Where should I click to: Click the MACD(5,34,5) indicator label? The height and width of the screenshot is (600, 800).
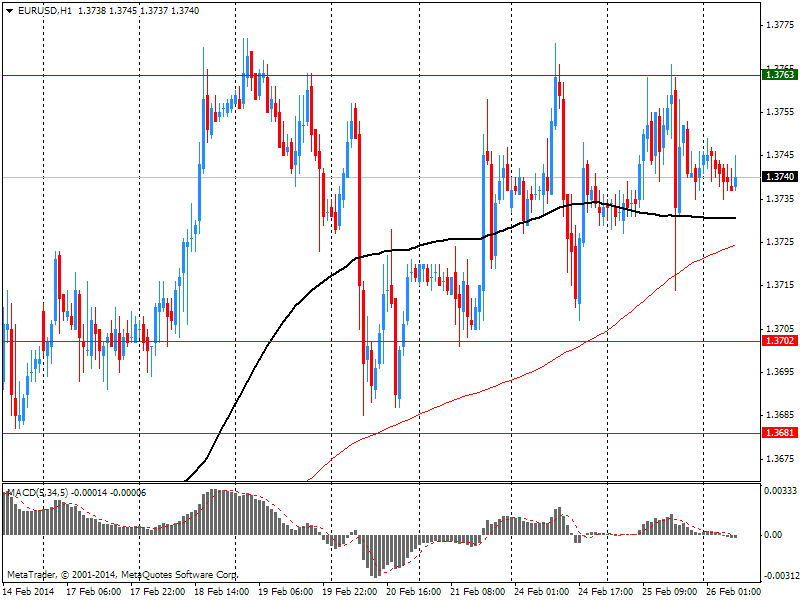(37, 492)
